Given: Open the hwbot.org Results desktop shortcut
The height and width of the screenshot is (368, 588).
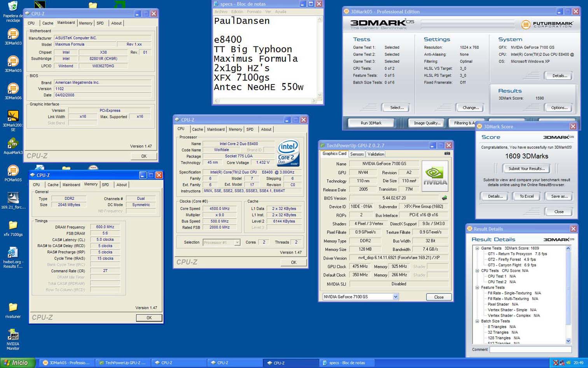Looking at the screenshot, I should (13, 257).
